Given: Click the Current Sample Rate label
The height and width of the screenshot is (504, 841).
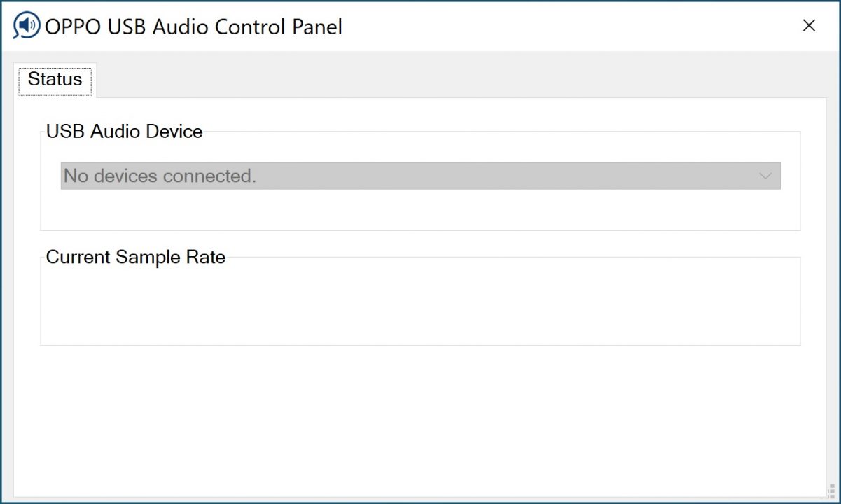Looking at the screenshot, I should (x=135, y=257).
